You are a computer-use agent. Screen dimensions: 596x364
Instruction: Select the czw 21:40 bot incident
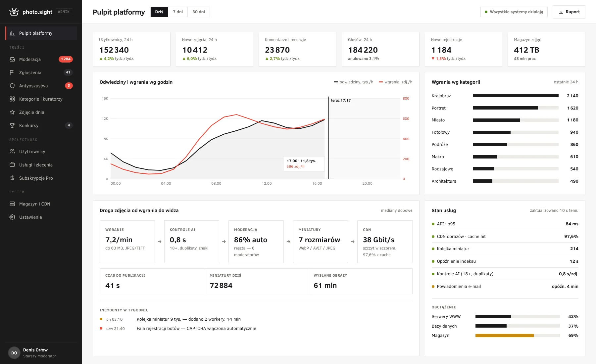click(x=256, y=329)
